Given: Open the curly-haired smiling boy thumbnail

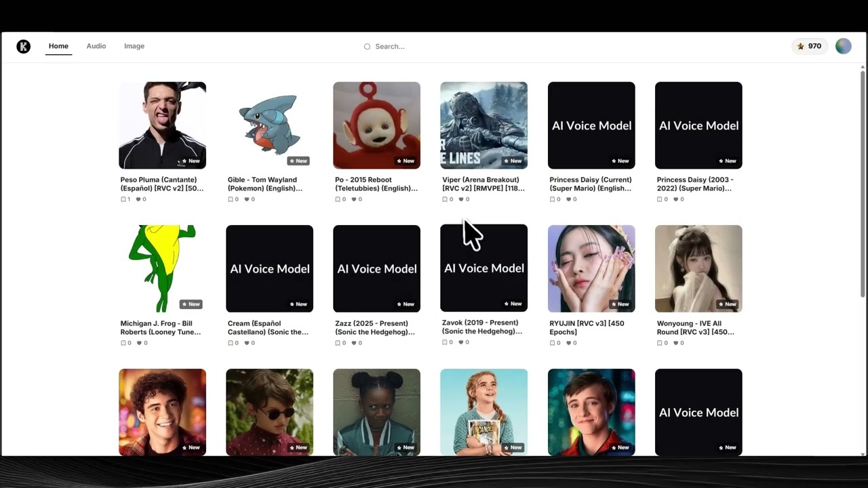Looking at the screenshot, I should click(162, 412).
